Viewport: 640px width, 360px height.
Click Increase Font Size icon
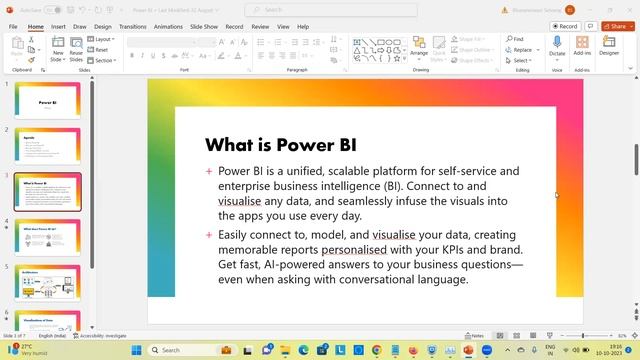pyautogui.click(x=222, y=42)
